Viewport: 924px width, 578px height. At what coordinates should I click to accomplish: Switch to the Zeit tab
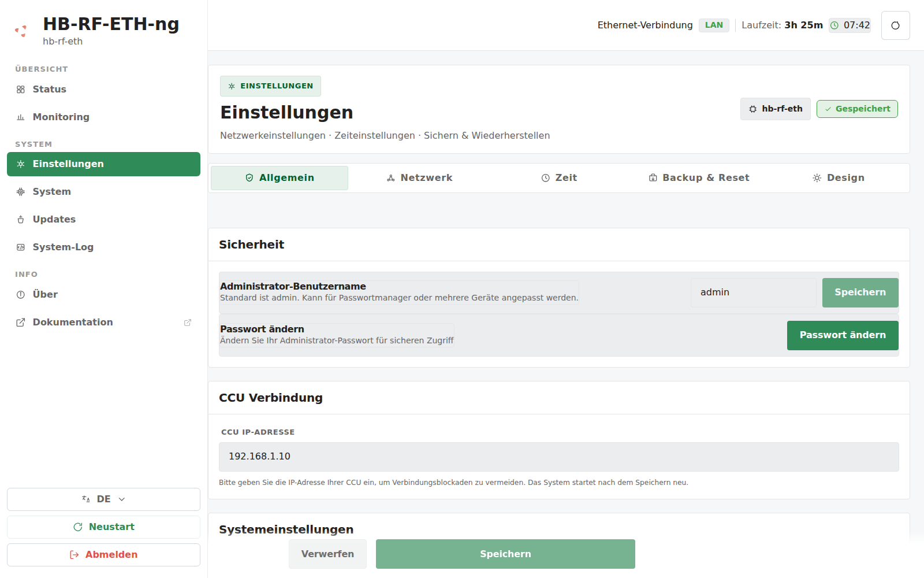tap(559, 178)
